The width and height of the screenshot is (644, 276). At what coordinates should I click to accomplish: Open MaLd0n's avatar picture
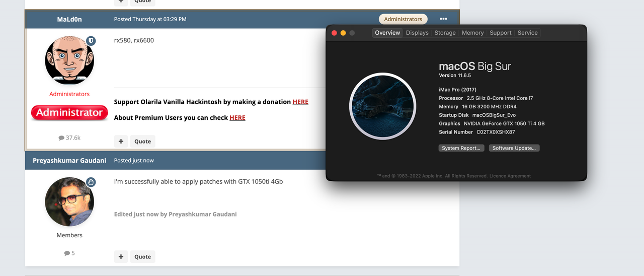tap(69, 60)
